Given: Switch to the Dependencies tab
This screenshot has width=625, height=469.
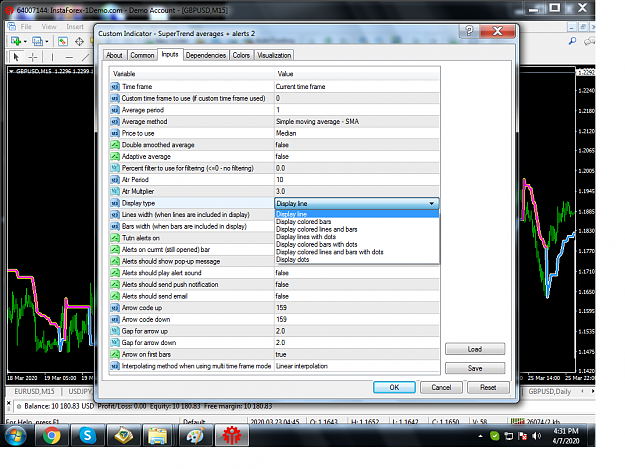Looking at the screenshot, I should click(x=206, y=55).
